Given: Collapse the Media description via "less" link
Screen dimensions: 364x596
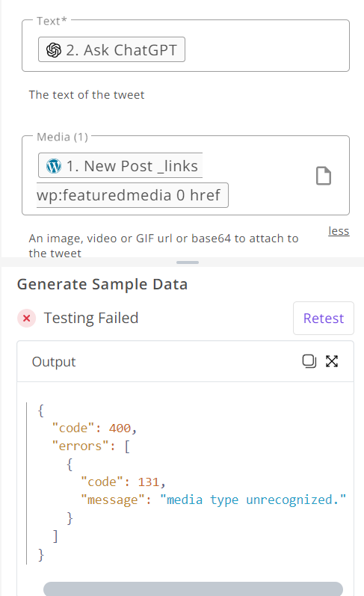Looking at the screenshot, I should coord(339,231).
